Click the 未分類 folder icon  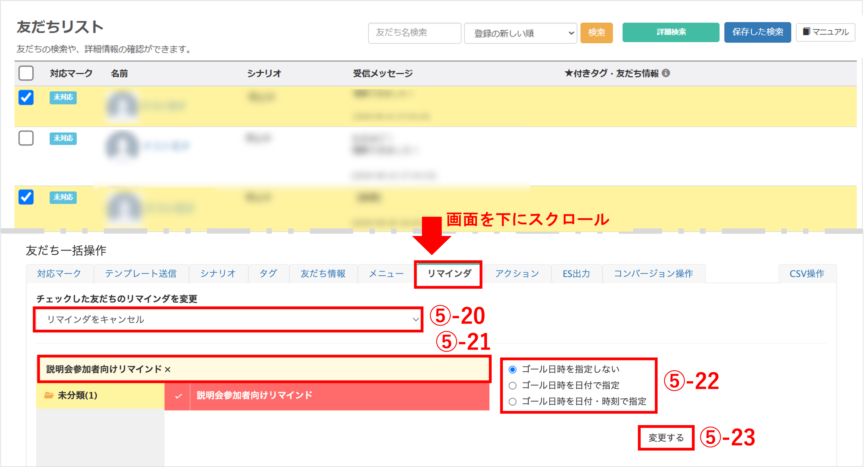click(x=49, y=395)
